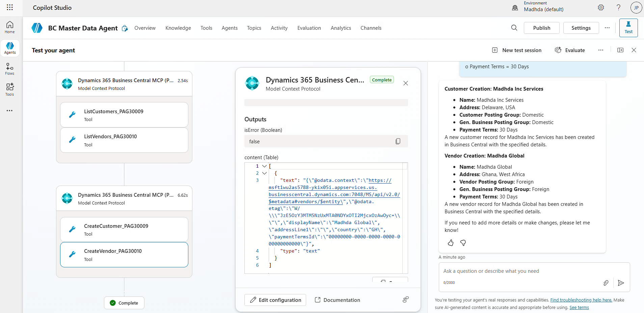The width and height of the screenshot is (644, 313).
Task: Switch to the Knowledge tab
Action: 178,28
